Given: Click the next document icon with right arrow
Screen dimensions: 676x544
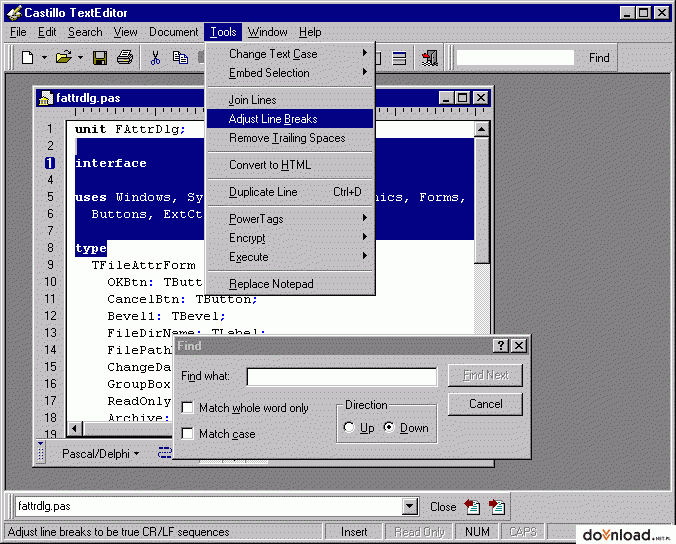Looking at the screenshot, I should tap(497, 506).
